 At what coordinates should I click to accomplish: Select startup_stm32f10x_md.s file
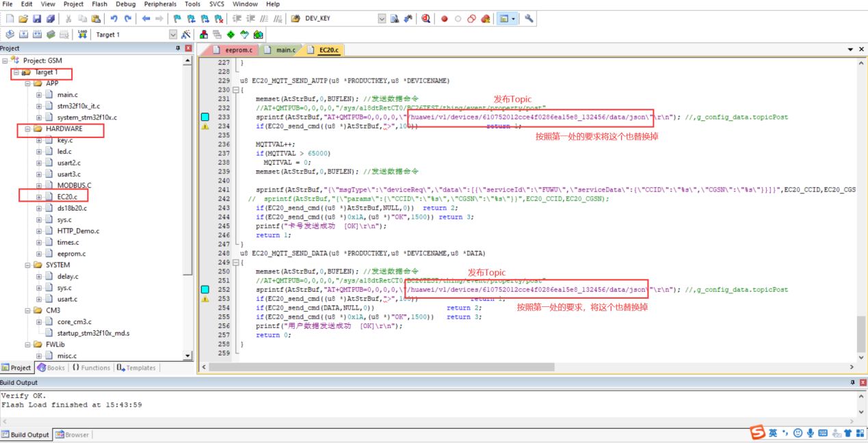93,333
